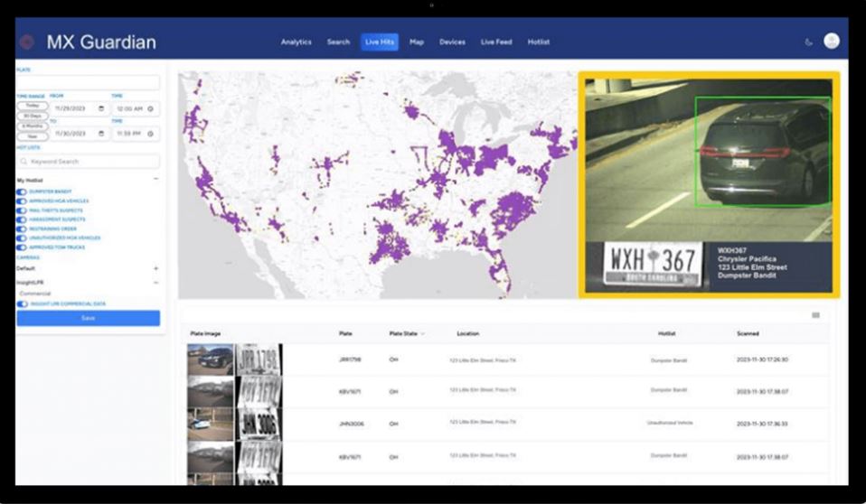Open the user profile avatar
Screen dimensions: 866x504
tap(832, 41)
